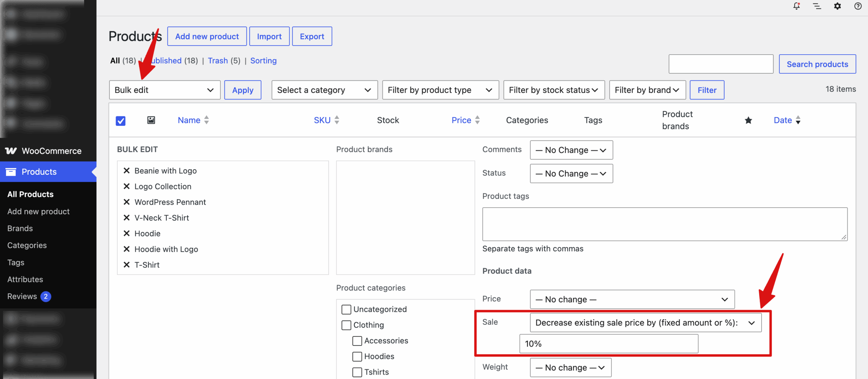Check the Tshirts category
Viewport: 868px width, 379px height.
[357, 372]
